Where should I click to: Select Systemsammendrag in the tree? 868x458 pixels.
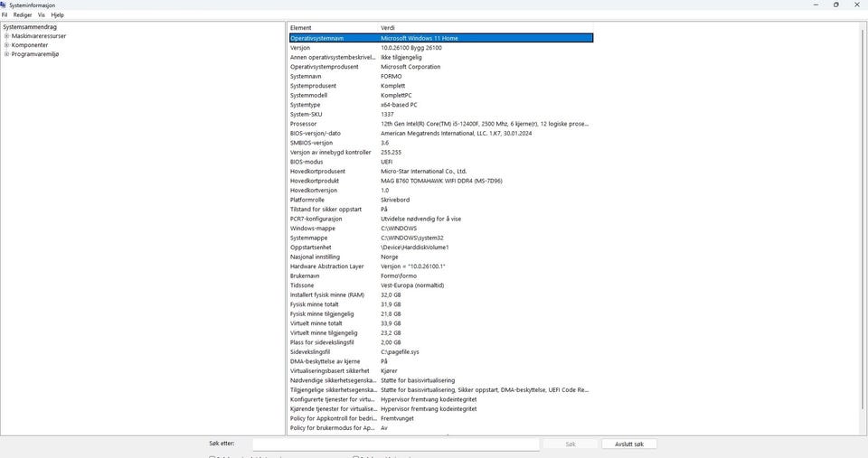30,26
